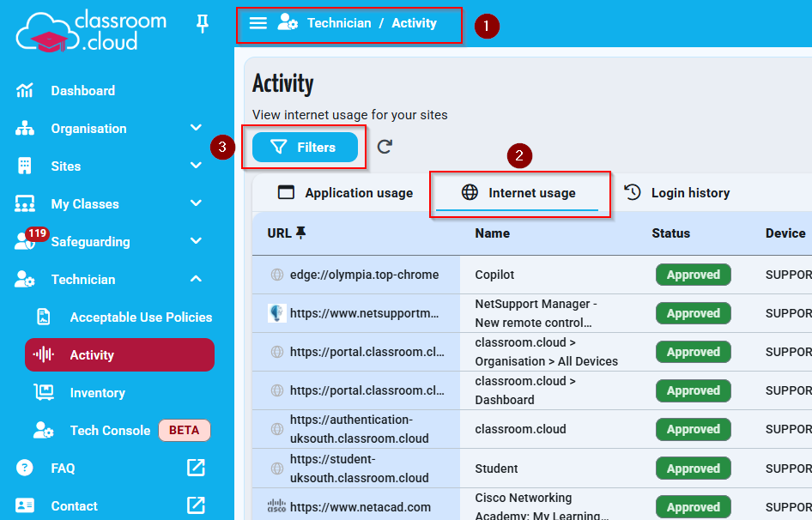This screenshot has height=520, width=812.
Task: Click the Approved status for Copilot
Action: (693, 275)
